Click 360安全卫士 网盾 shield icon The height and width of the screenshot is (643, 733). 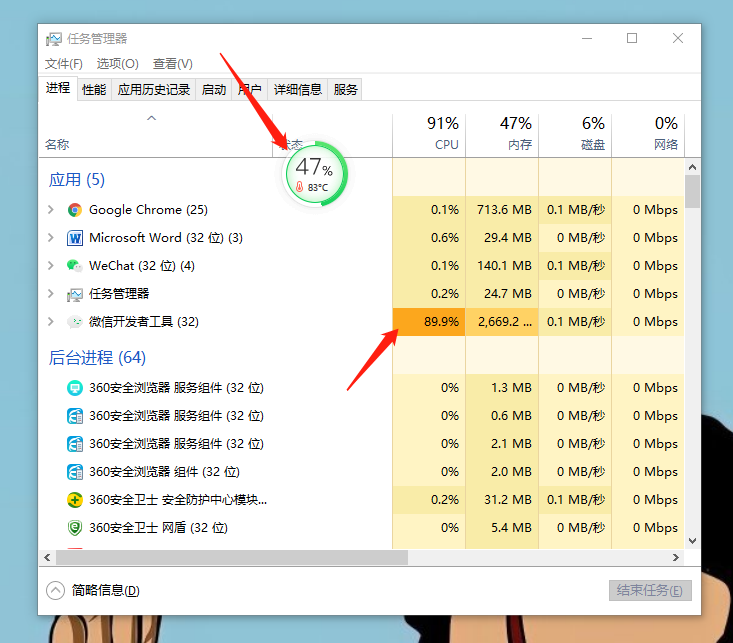tap(75, 528)
